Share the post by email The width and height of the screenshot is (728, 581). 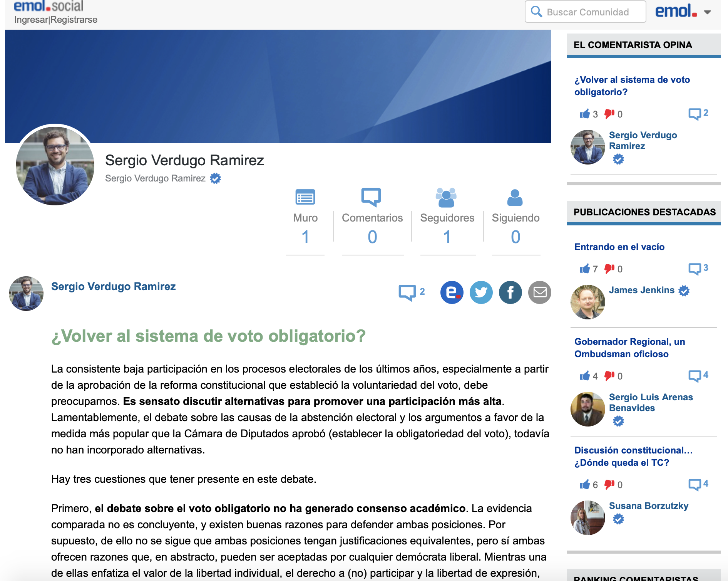[540, 292]
